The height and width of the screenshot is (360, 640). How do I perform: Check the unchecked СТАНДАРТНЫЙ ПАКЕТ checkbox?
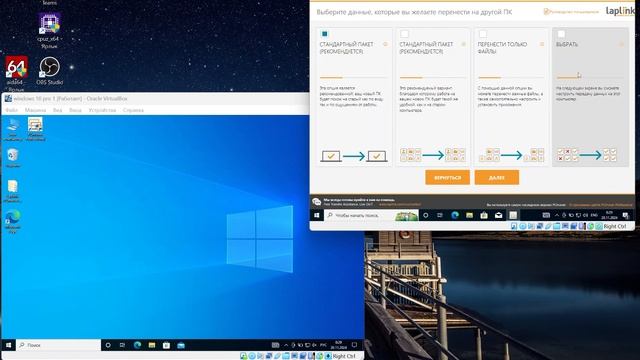[x=404, y=33]
